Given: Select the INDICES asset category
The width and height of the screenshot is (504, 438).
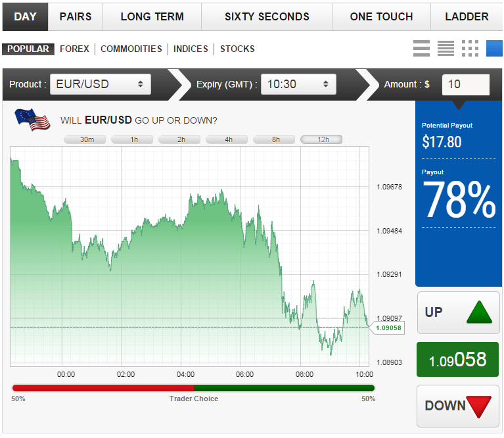Looking at the screenshot, I should click(x=191, y=49).
